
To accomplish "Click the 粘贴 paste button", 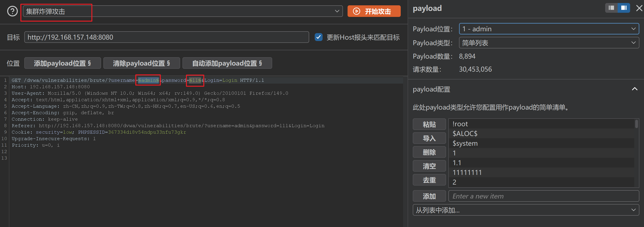I will click(429, 124).
